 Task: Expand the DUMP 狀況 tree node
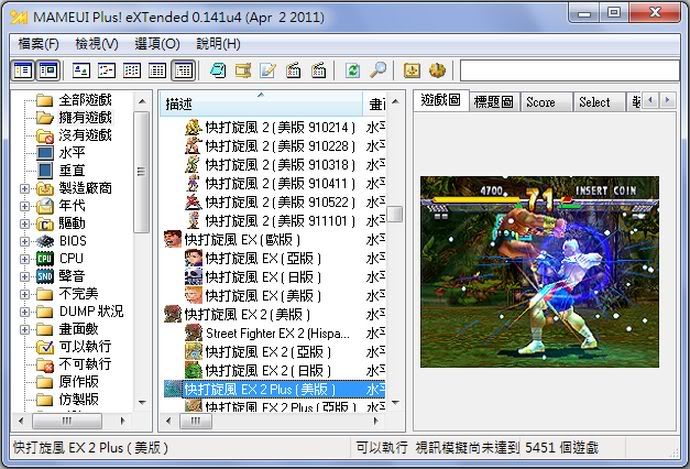tap(25, 312)
